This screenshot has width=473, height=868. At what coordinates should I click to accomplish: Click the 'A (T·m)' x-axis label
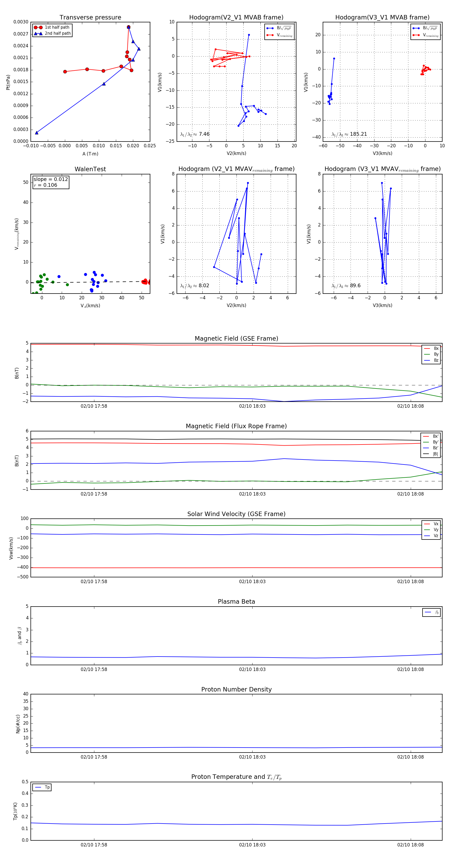coord(90,154)
